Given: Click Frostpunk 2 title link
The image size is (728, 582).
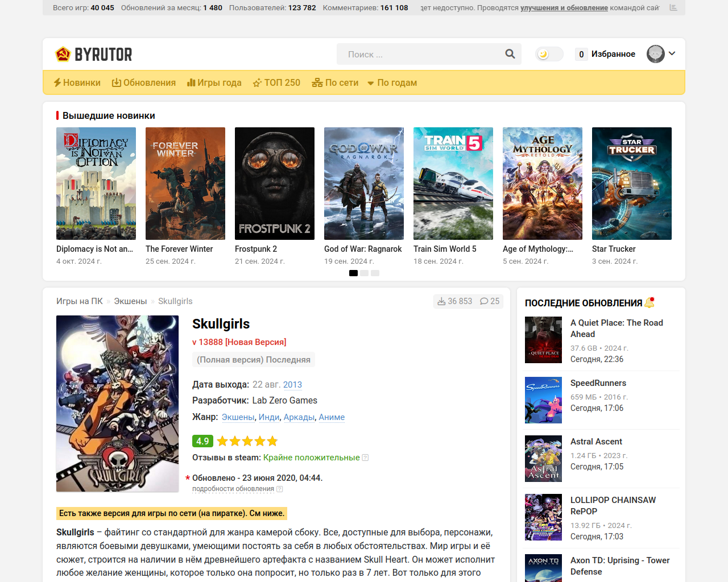Looking at the screenshot, I should [x=256, y=249].
